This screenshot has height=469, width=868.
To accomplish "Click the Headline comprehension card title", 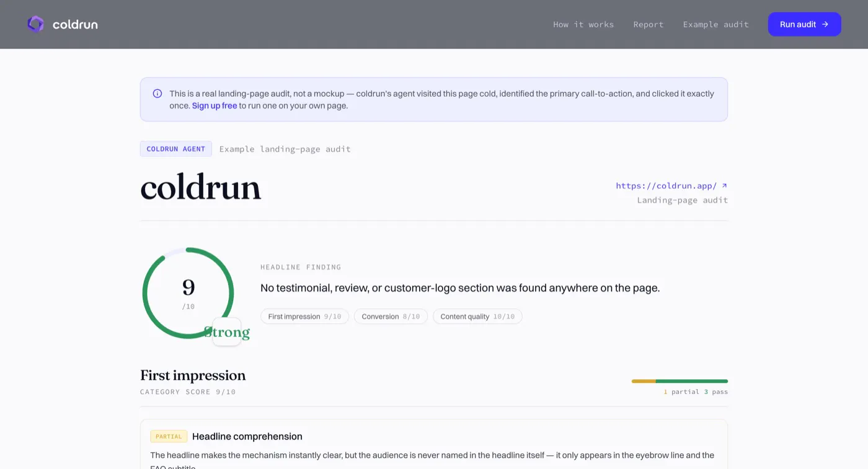I will [247, 437].
